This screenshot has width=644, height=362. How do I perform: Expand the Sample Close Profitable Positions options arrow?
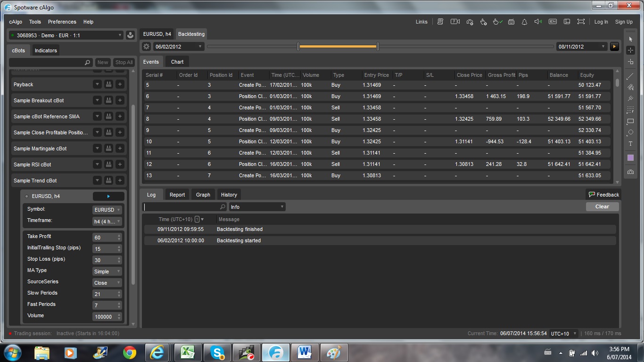[97, 132]
